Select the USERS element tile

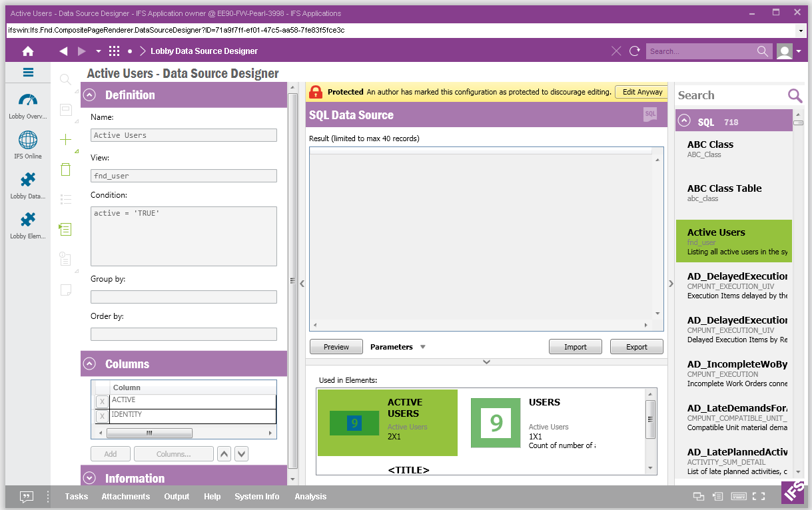(x=533, y=423)
